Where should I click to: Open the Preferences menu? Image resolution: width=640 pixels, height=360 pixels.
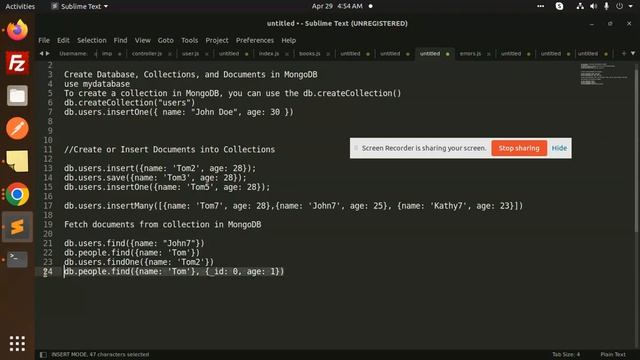click(255, 40)
